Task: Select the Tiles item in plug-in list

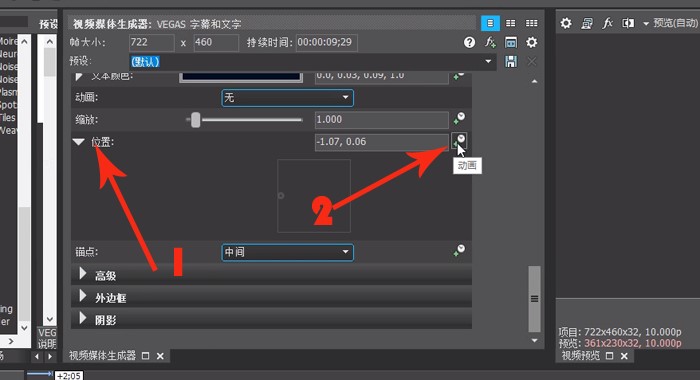Action: pos(8,117)
